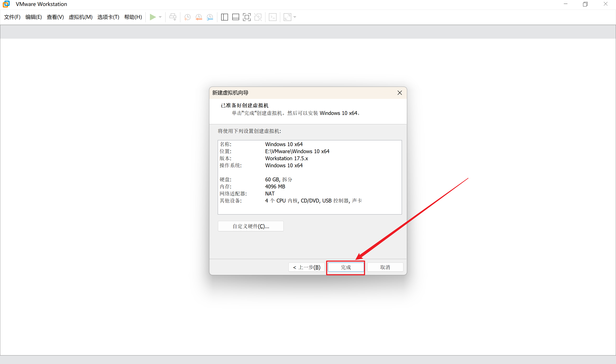Click the send Ctrl+Alt+Del toolbar icon
The height and width of the screenshot is (364, 616).
(173, 17)
